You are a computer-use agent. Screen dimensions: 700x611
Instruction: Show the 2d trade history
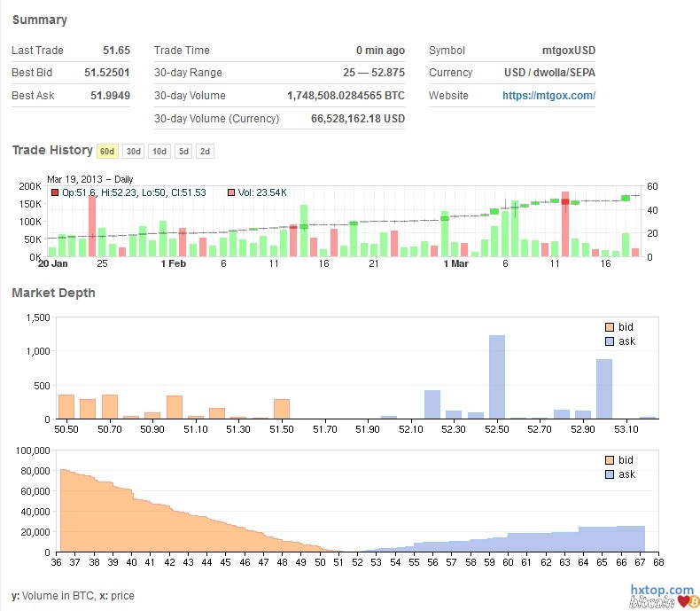(205, 151)
